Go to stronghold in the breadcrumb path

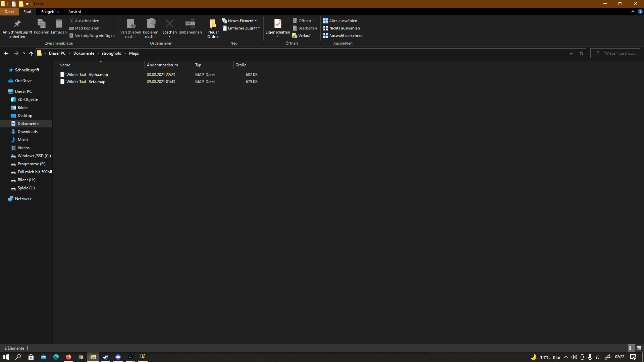click(x=112, y=53)
